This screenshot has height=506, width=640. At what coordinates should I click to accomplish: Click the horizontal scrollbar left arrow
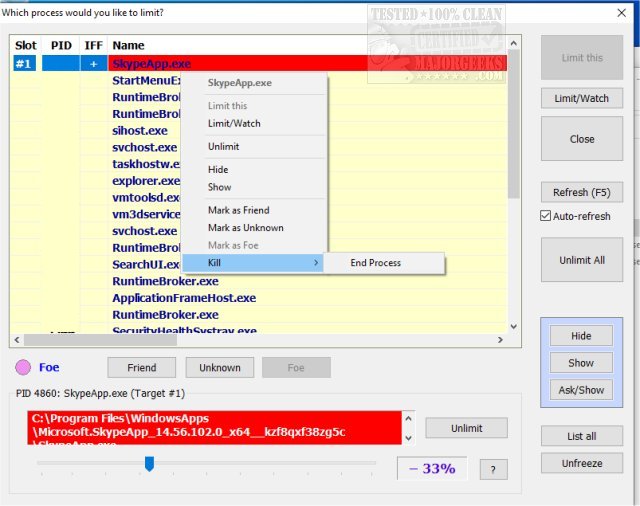coord(17,340)
